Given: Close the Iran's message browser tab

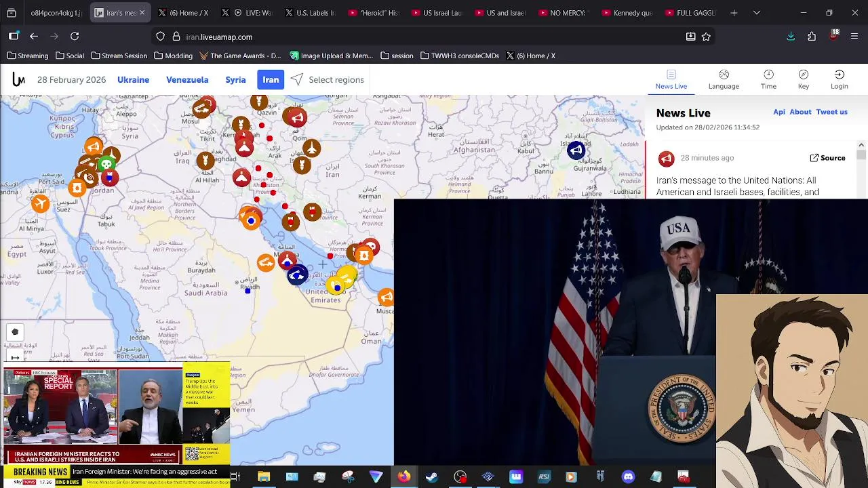Looking at the screenshot, I should (x=142, y=13).
